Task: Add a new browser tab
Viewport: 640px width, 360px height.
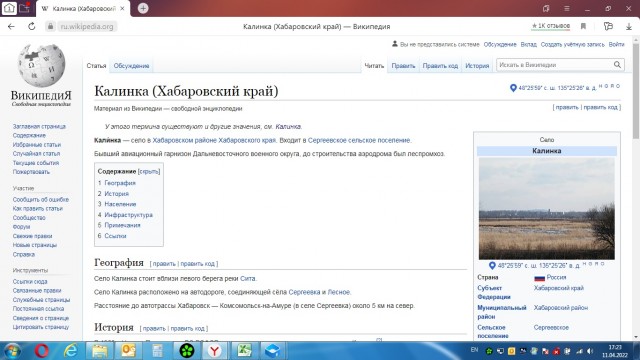Action: 143,8
